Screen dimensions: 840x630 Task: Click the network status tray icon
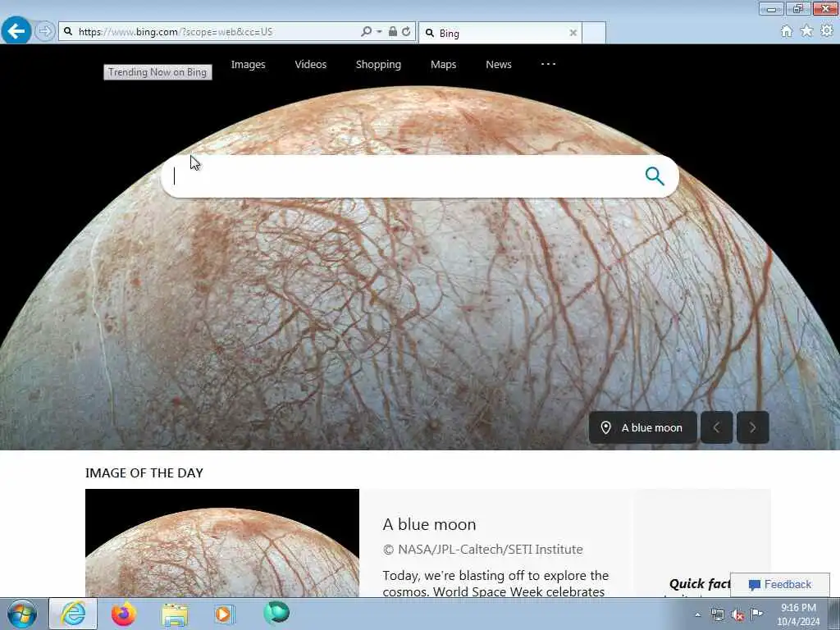click(x=717, y=615)
